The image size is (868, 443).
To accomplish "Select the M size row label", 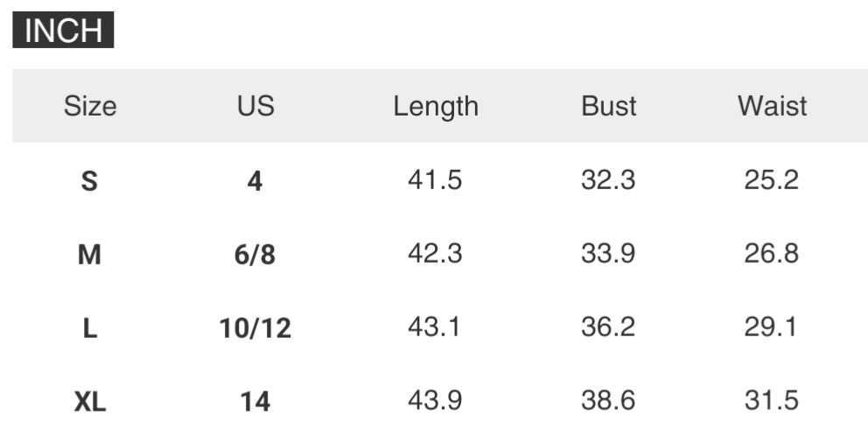I will tap(89, 255).
